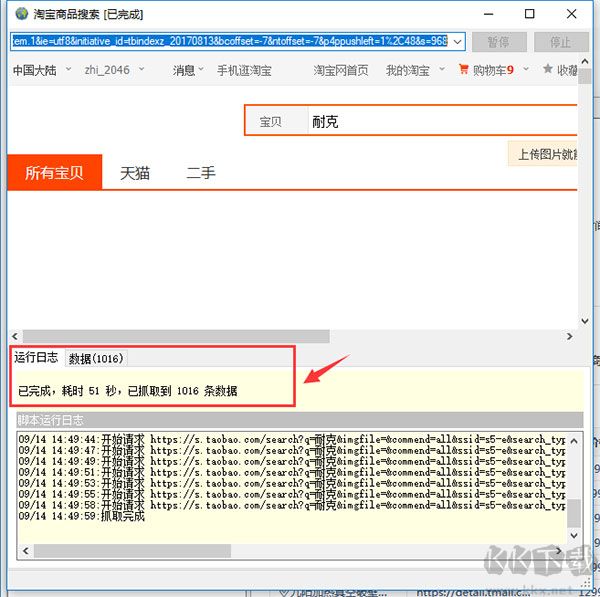Click the search box containing 耐克
This screenshot has width=600, height=597.
tap(442, 122)
